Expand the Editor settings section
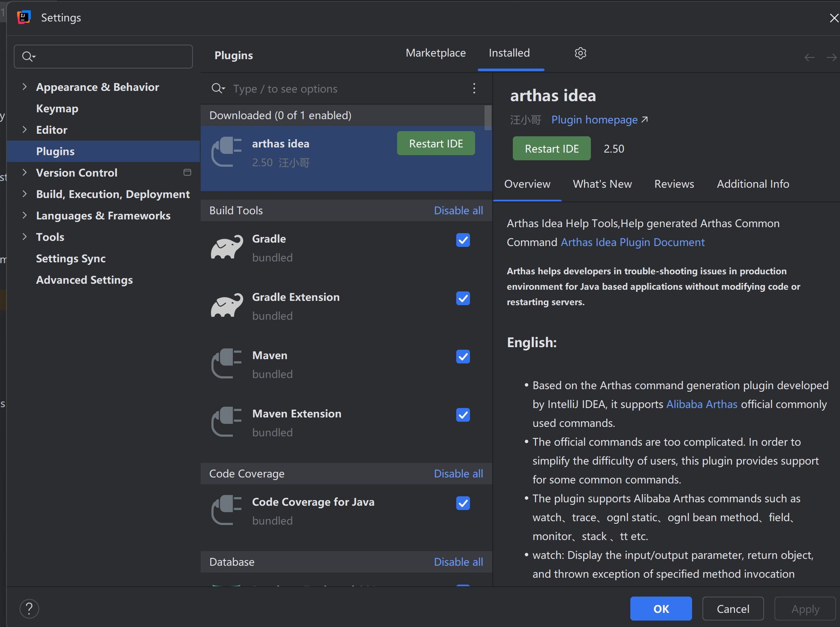The height and width of the screenshot is (627, 840). 24,129
